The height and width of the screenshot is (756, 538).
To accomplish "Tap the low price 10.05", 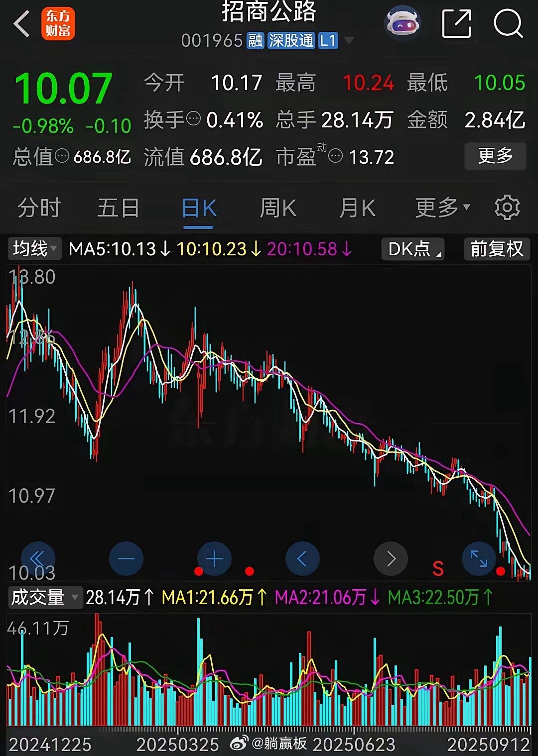I will coord(500,83).
